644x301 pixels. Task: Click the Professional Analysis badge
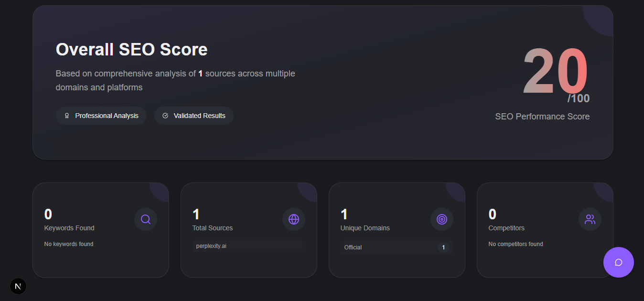pyautogui.click(x=101, y=115)
